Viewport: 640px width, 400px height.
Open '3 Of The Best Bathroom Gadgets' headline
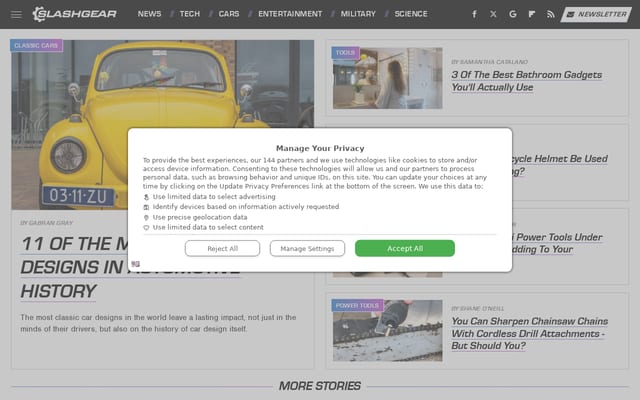click(x=527, y=81)
